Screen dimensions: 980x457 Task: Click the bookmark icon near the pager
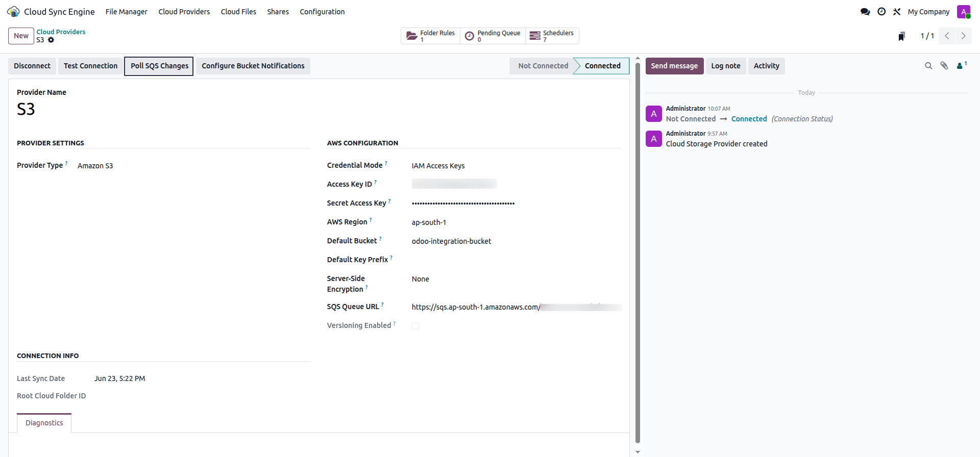[902, 36]
